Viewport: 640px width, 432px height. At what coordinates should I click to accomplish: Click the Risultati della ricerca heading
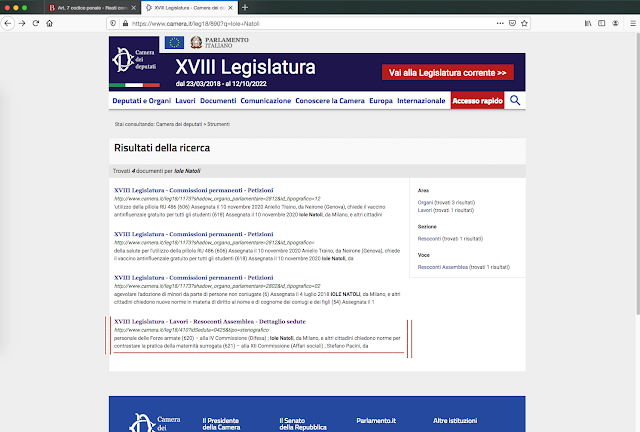coord(162,148)
